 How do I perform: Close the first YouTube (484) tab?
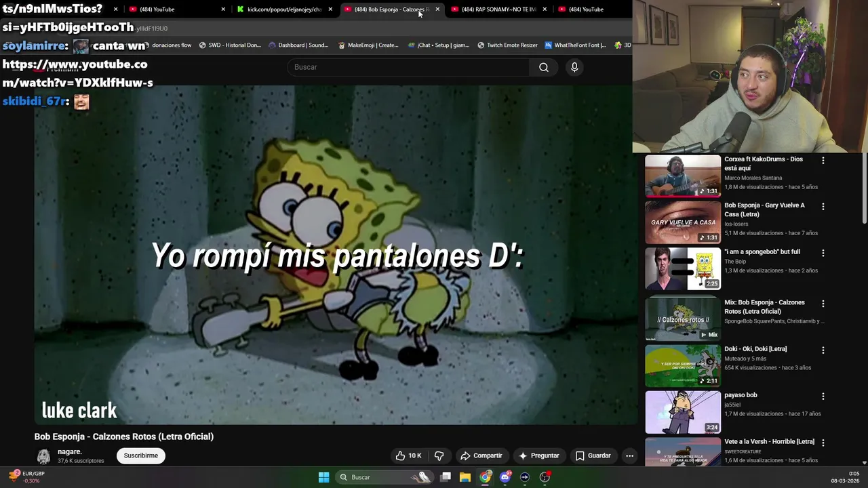[223, 9]
